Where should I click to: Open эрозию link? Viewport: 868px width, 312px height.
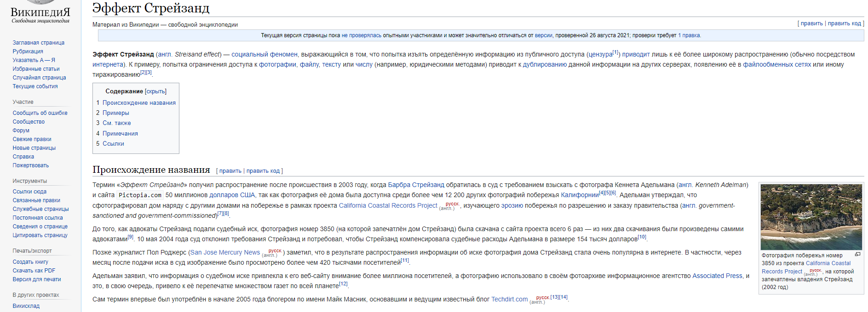[512, 206]
